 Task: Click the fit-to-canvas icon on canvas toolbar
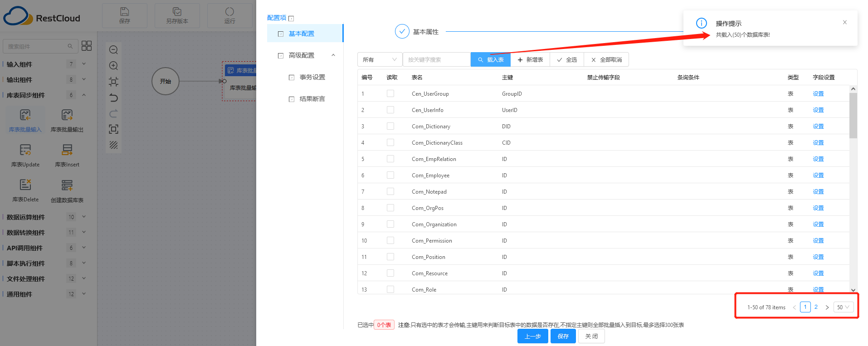[114, 82]
